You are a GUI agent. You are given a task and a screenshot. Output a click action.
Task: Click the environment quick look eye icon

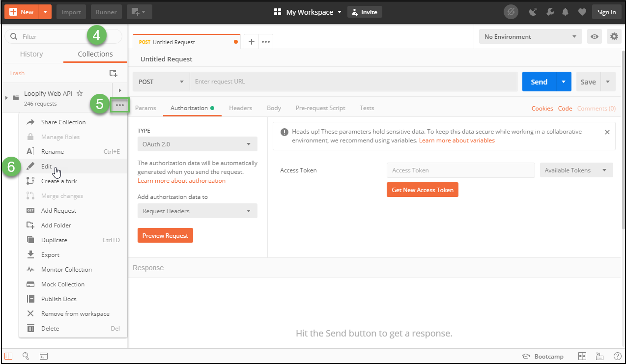click(595, 36)
